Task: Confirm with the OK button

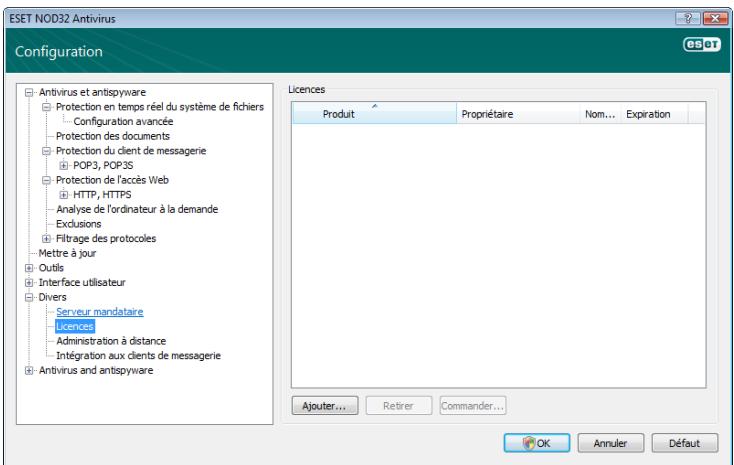Action: coord(537,443)
